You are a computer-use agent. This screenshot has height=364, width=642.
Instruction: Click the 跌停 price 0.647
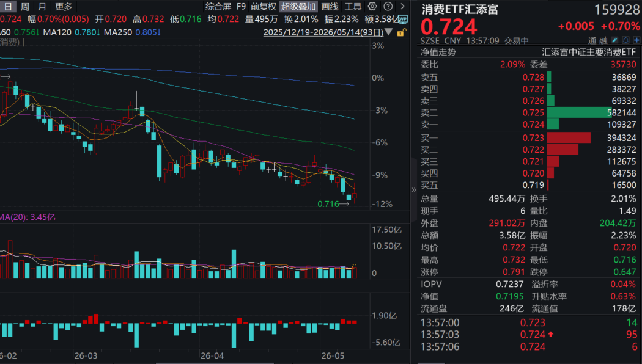[625, 272]
